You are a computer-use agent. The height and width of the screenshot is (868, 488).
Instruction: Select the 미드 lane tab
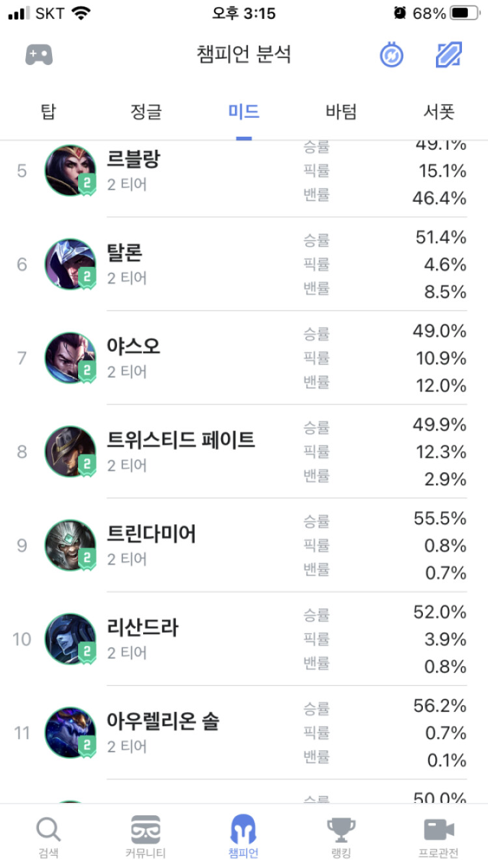pos(244,112)
